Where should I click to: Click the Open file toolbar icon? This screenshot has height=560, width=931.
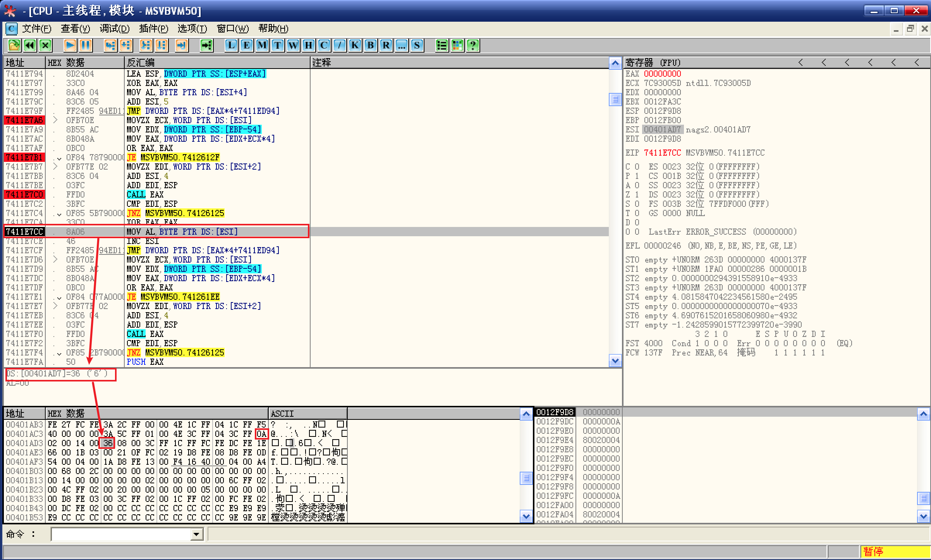(14, 45)
